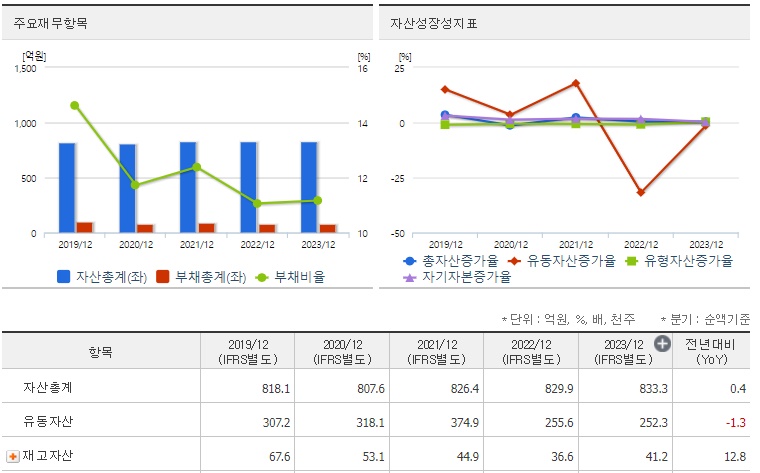The image size is (760, 473).
Task: Click the 2020/12 부채비율 data point
Action: [x=135, y=185]
